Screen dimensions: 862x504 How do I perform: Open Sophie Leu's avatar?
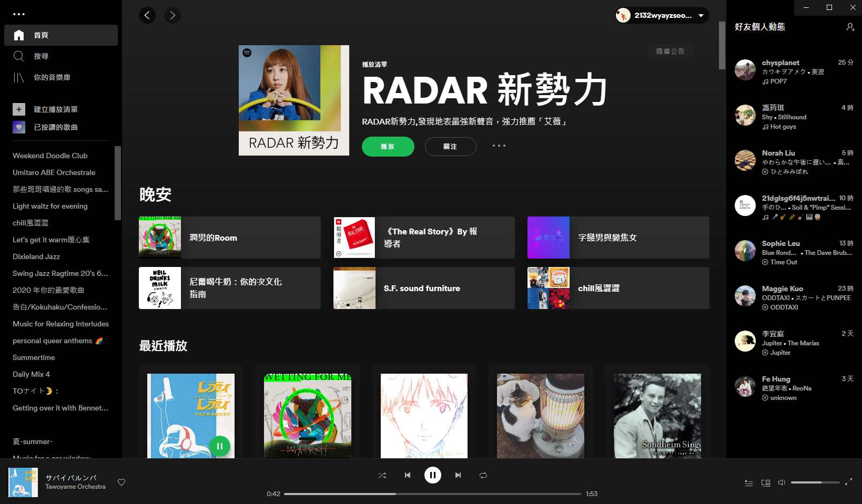pos(745,251)
